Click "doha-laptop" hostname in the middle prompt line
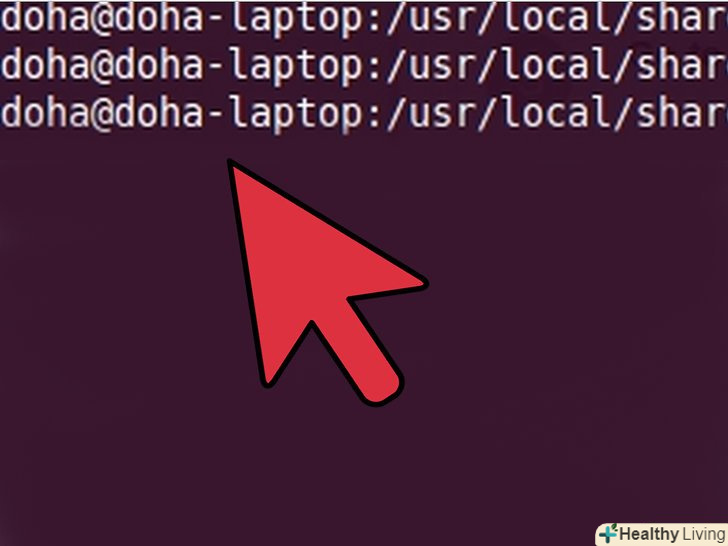The height and width of the screenshot is (546, 728). pyautogui.click(x=238, y=67)
